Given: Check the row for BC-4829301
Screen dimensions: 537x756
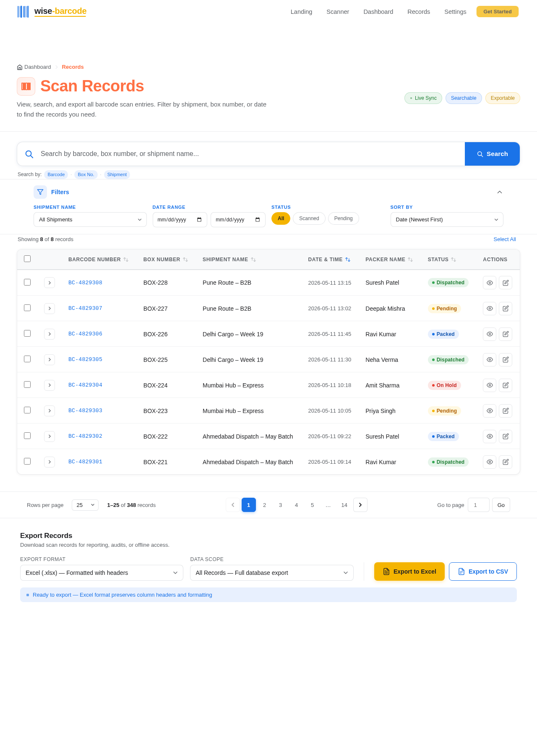Looking at the screenshot, I should point(27,461).
